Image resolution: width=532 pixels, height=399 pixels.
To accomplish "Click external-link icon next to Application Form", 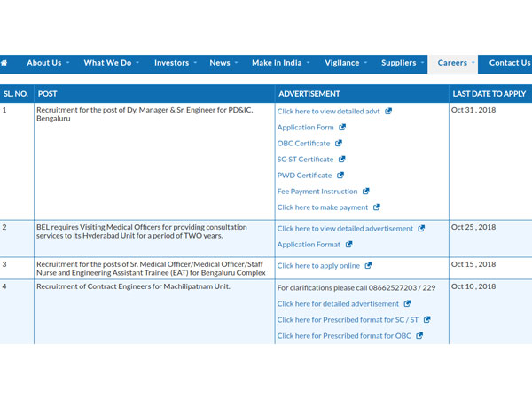I will (x=342, y=127).
